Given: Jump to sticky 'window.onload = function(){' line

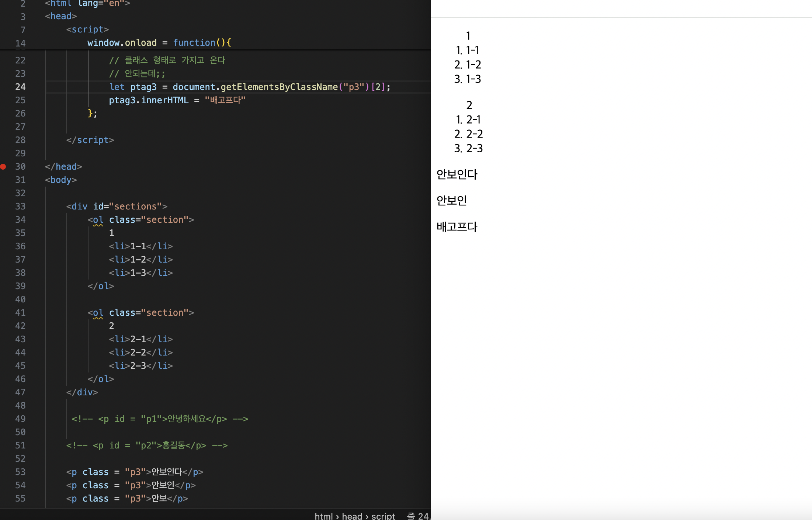Looking at the screenshot, I should click(159, 43).
